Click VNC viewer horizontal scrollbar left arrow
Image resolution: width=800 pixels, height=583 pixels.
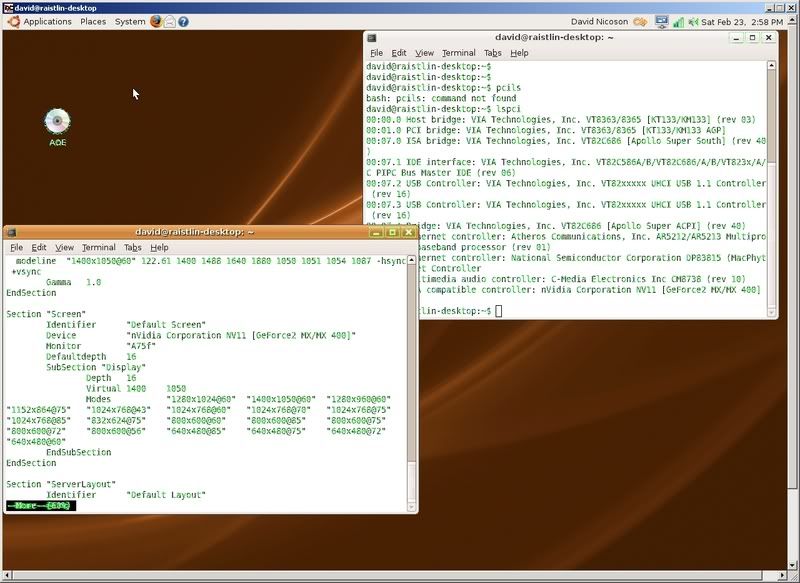[7, 575]
